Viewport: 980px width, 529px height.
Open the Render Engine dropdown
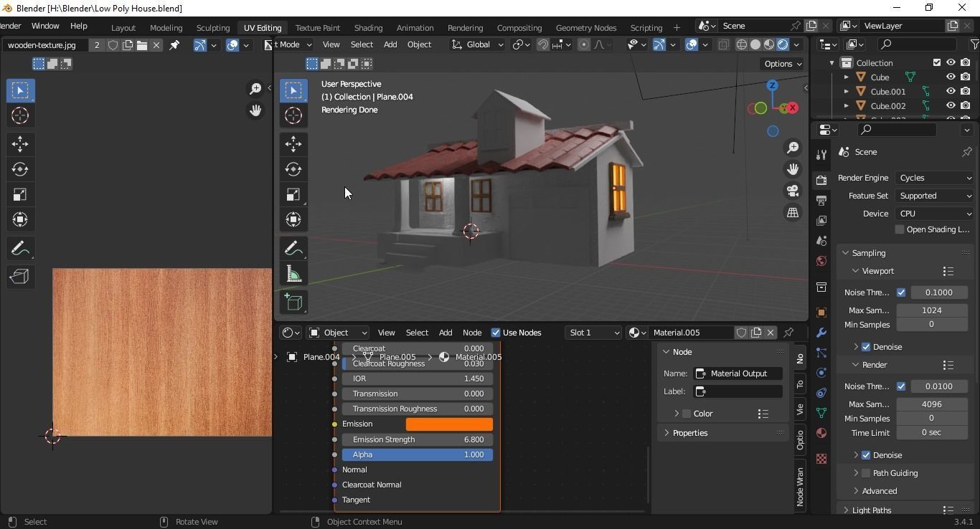[x=935, y=178]
